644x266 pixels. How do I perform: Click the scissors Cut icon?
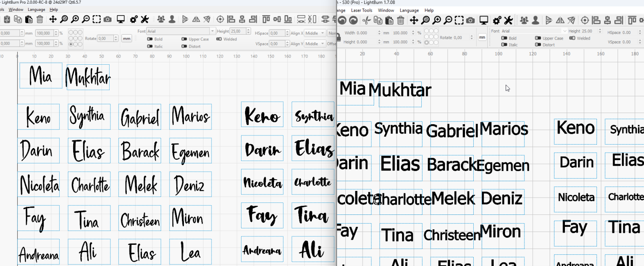(366, 20)
